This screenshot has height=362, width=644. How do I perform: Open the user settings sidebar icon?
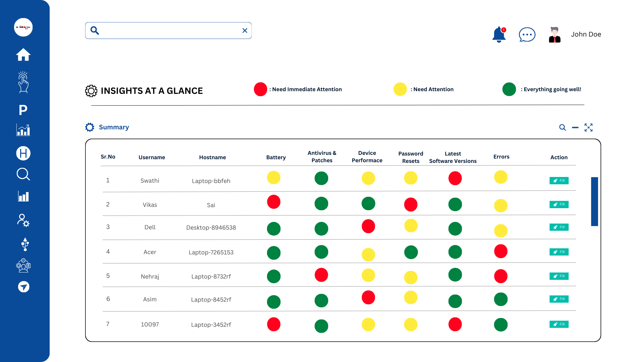pos(23,220)
